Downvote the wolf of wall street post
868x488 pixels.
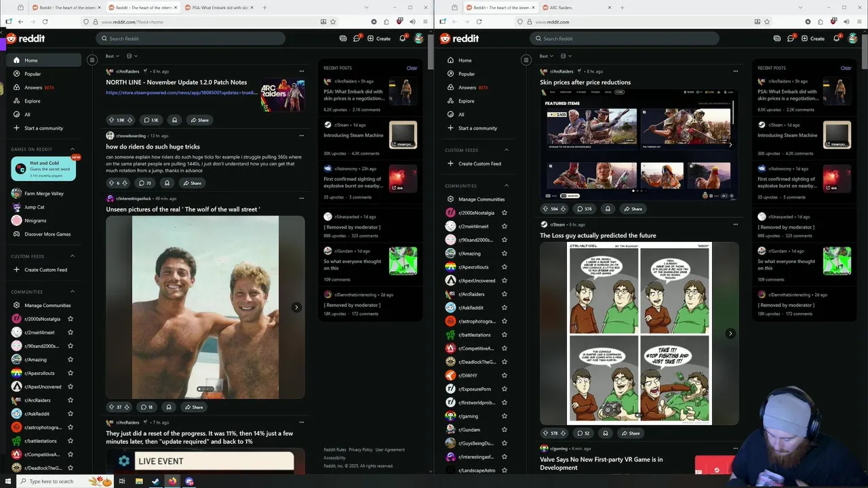[128, 407]
